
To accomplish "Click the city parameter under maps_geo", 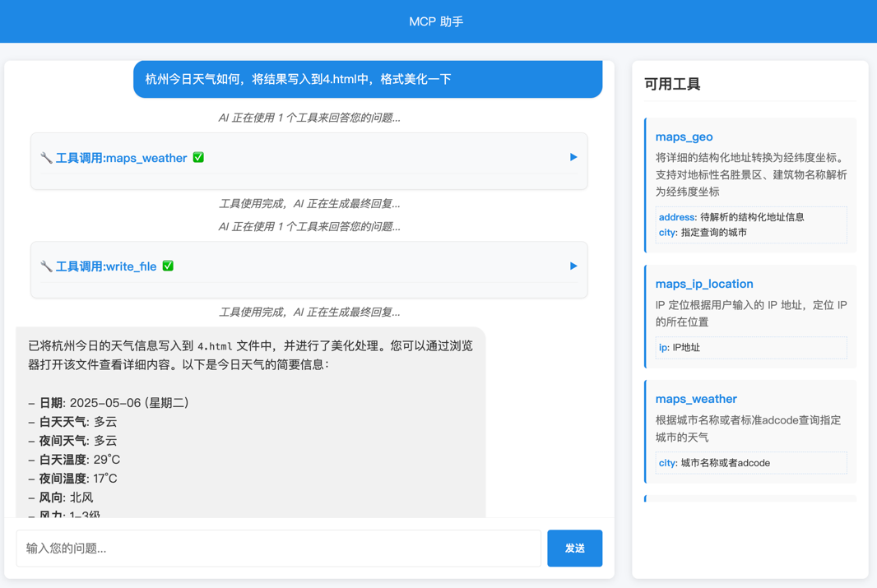I will click(703, 233).
